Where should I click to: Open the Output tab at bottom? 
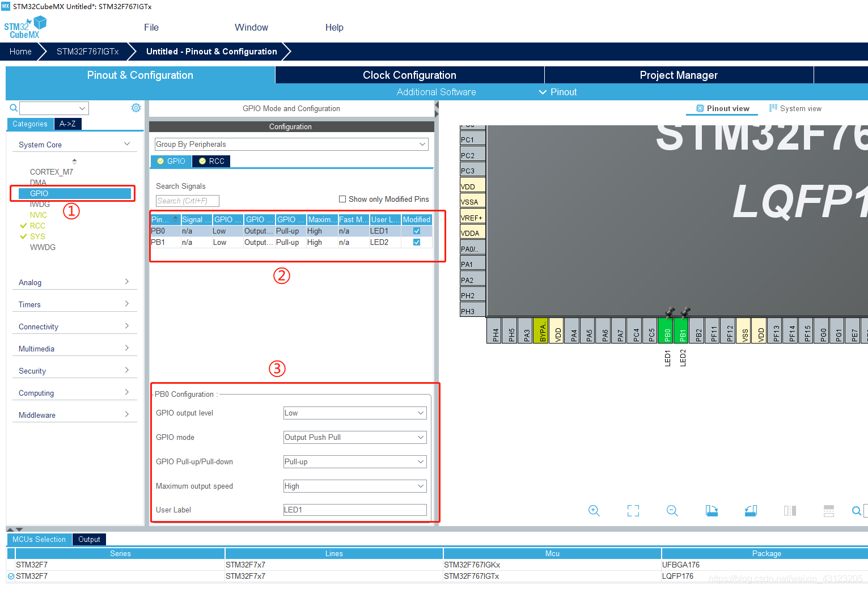(x=89, y=539)
